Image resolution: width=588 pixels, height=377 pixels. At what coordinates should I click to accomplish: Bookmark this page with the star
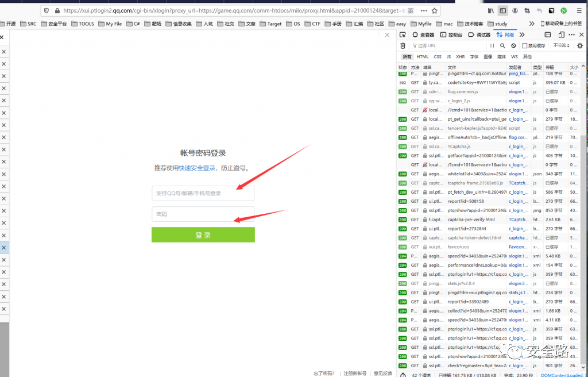(x=434, y=11)
